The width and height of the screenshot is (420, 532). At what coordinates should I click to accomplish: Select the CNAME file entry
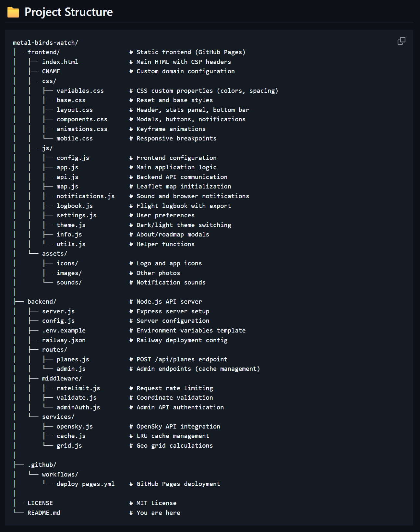point(51,71)
